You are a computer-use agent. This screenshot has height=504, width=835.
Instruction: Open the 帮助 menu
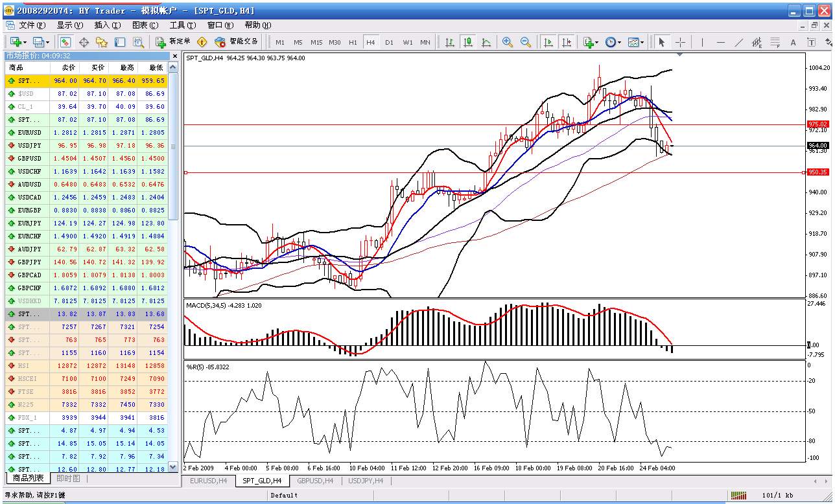click(x=257, y=25)
